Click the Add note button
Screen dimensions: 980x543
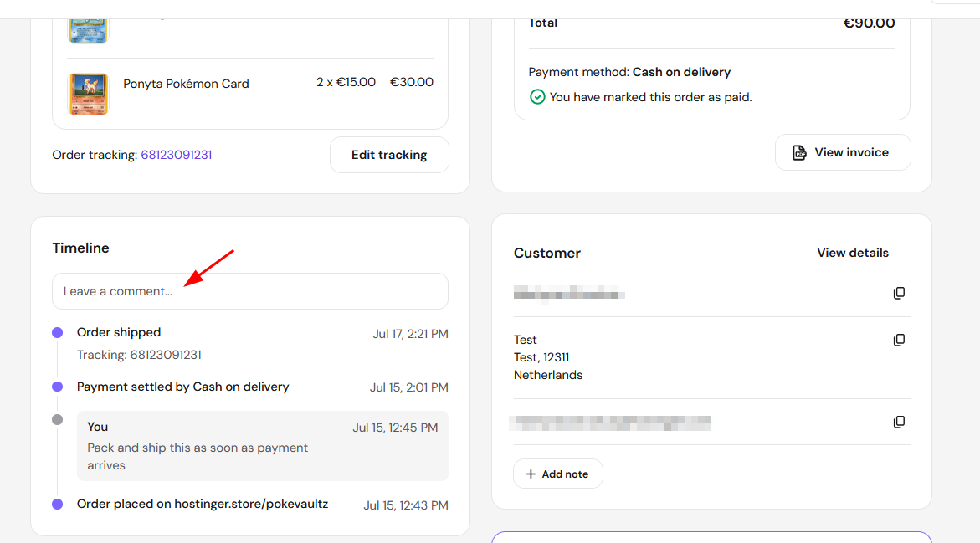coord(558,474)
